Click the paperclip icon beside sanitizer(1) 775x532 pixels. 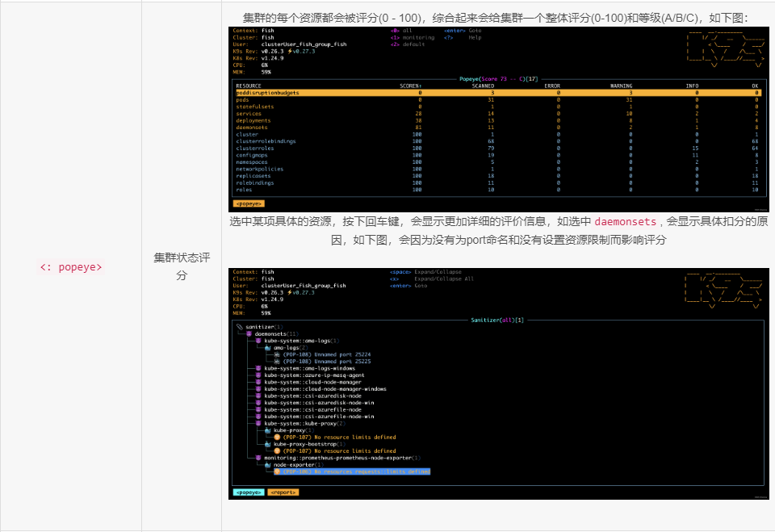click(240, 327)
